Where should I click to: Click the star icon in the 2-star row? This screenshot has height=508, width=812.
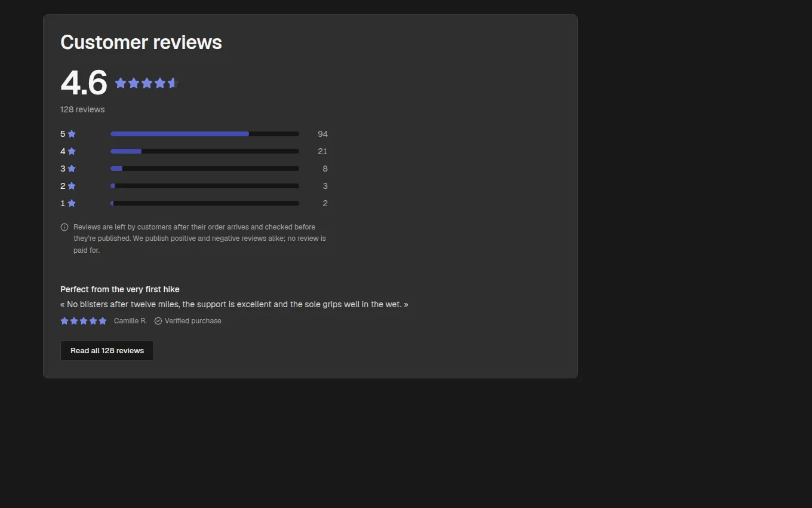pos(72,186)
